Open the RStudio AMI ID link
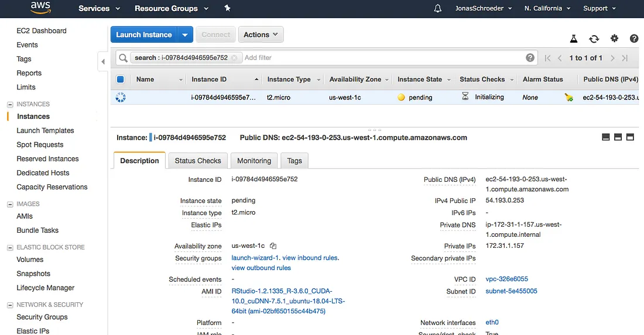This screenshot has height=335, width=644. pyautogui.click(x=288, y=301)
